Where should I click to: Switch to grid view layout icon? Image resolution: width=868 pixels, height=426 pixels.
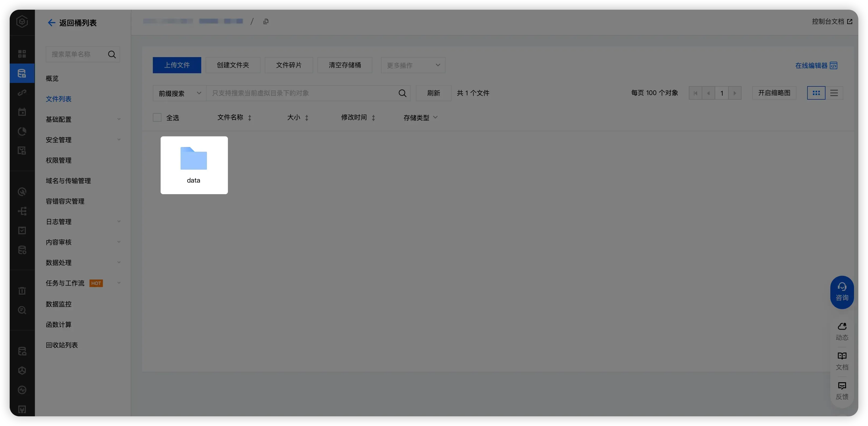coord(816,93)
